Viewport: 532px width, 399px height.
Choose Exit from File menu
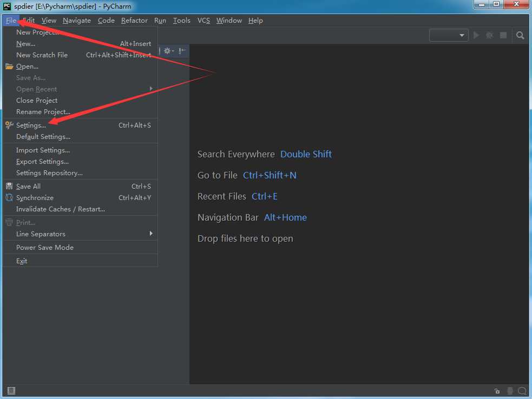pyautogui.click(x=80, y=261)
